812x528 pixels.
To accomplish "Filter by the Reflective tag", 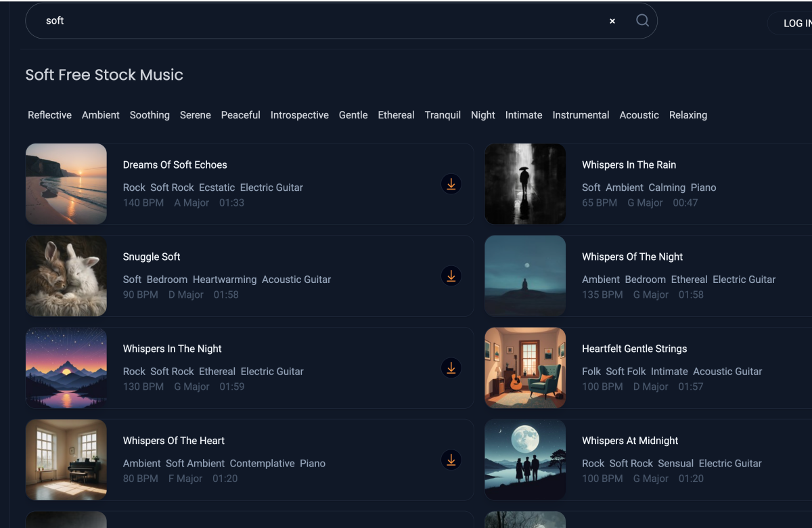I will pyautogui.click(x=49, y=115).
